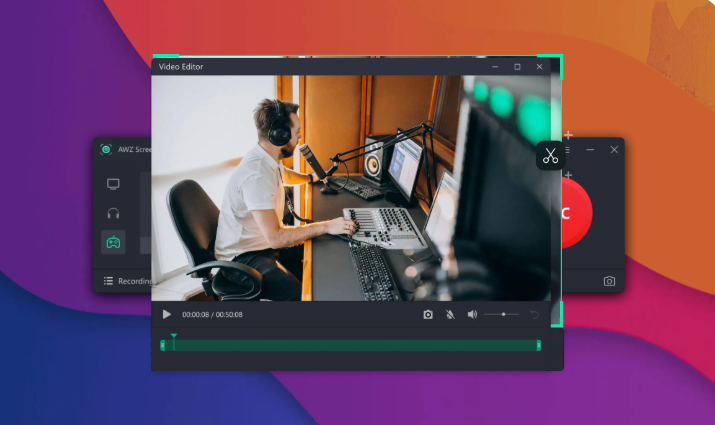715x425 pixels.
Task: Close the AWZ Screen Recorder window
Action: (x=614, y=150)
